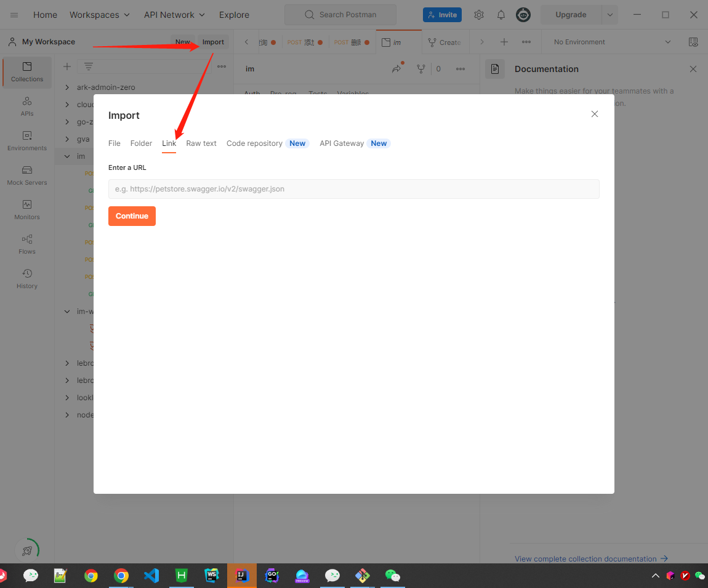Expand the gva collection

[x=67, y=139]
